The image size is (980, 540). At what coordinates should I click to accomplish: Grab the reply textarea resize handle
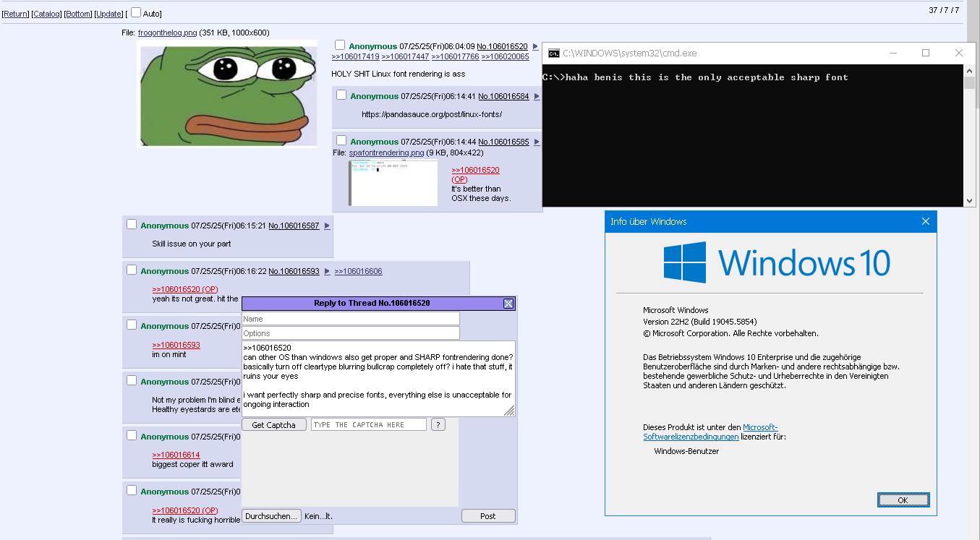pyautogui.click(x=510, y=411)
